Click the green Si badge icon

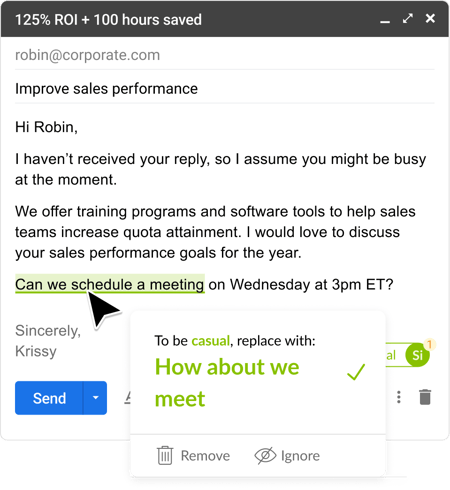(x=417, y=355)
